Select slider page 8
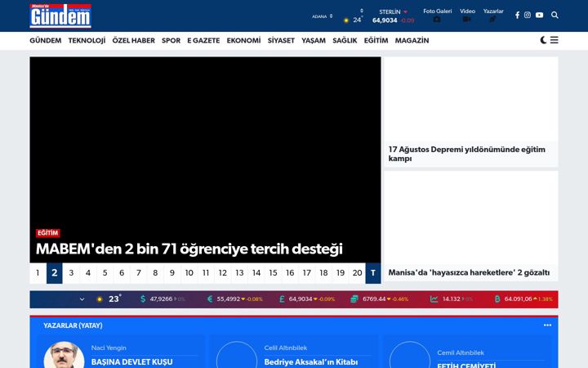 (x=155, y=273)
